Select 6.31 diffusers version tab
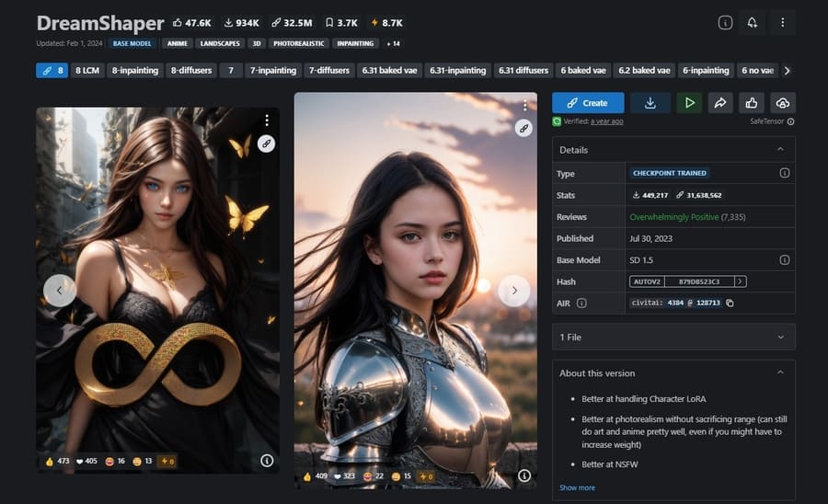Screen dimensions: 828x504 (x=523, y=70)
